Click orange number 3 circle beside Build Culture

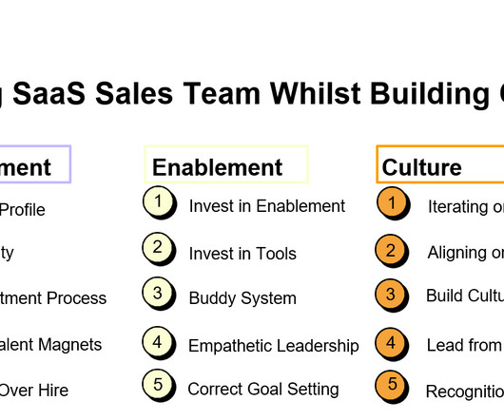pyautogui.click(x=392, y=296)
